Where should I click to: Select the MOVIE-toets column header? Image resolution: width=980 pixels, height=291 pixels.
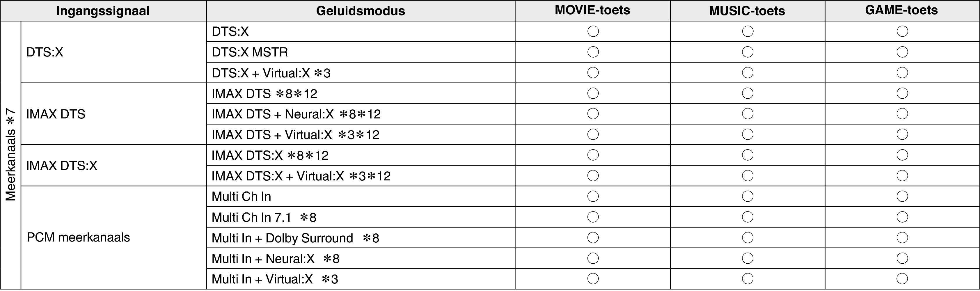(x=592, y=10)
